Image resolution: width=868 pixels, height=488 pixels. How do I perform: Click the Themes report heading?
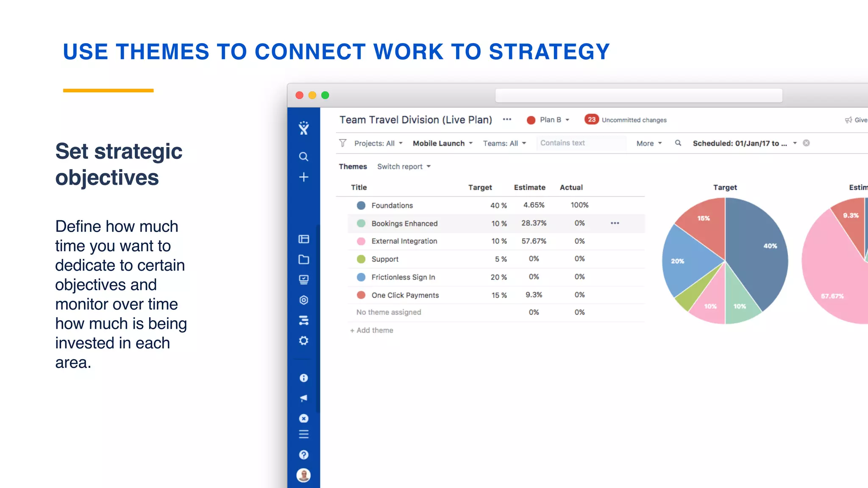353,166
